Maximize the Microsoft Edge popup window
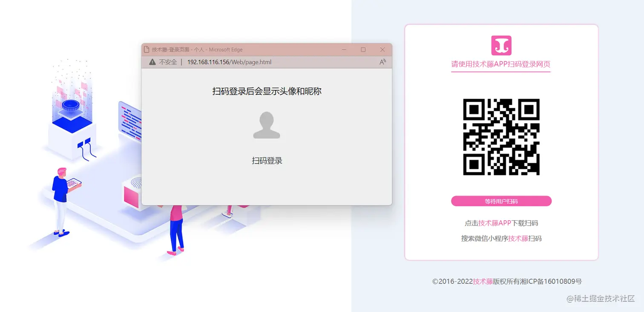The image size is (644, 312). [x=363, y=50]
